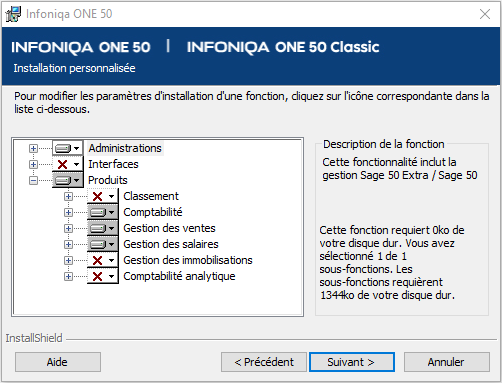Screen dimensions: 502x383
Task: Collapse the Produits tree node
Action: (x=33, y=180)
